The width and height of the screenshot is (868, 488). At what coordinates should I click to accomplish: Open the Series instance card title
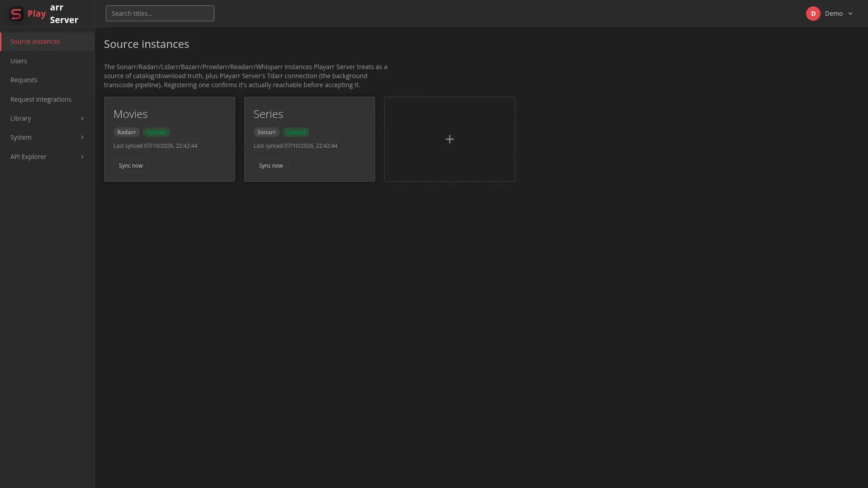(x=268, y=114)
